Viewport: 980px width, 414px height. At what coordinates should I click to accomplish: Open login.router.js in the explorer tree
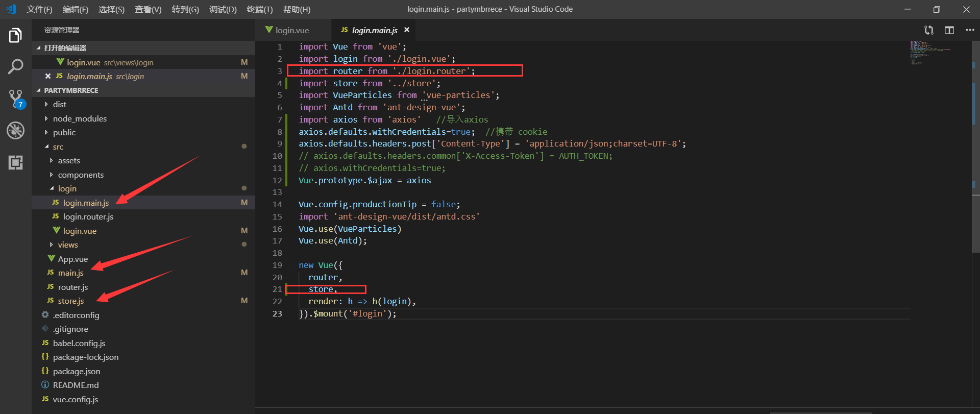tap(143, 216)
